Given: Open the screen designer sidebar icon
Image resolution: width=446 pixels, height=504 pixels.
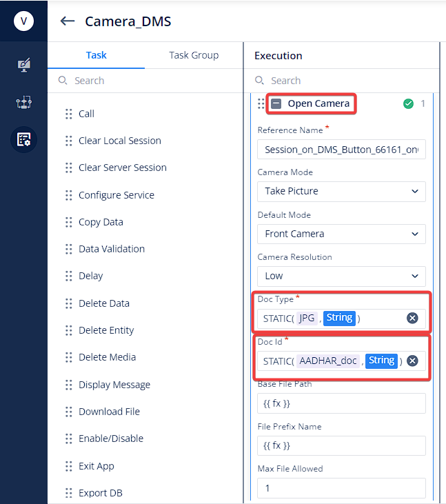Looking at the screenshot, I should tap(23, 65).
